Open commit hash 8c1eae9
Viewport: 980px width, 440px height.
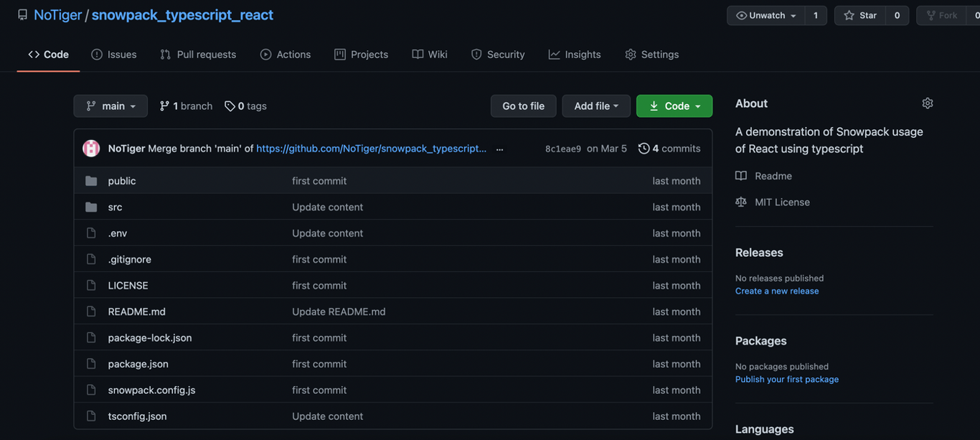[563, 149]
